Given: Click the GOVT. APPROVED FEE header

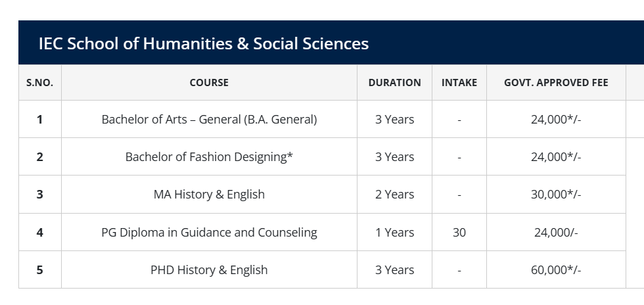Looking at the screenshot, I should (556, 83).
